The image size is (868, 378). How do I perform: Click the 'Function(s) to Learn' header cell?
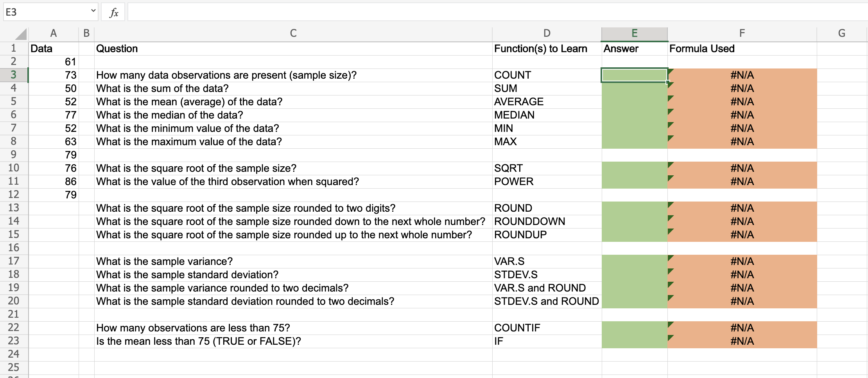tap(547, 49)
